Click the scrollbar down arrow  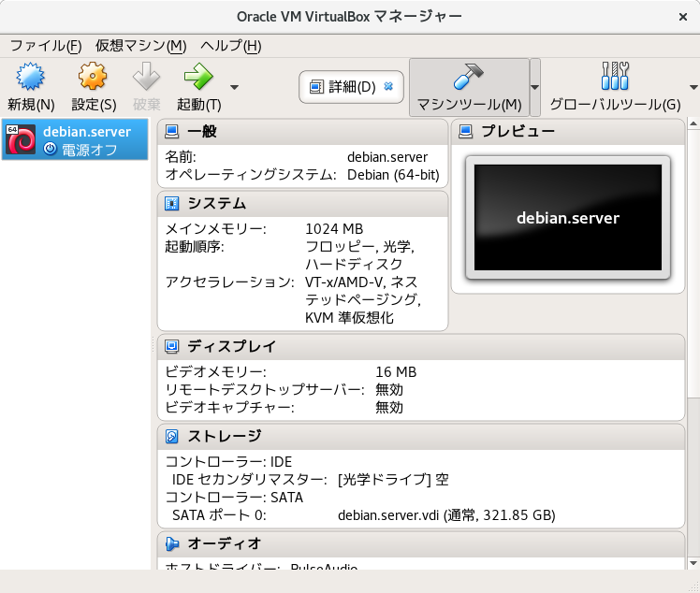point(693,564)
